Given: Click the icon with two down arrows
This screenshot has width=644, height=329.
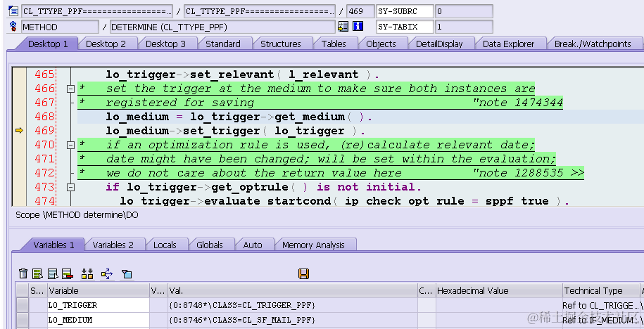Looking at the screenshot, I should (87, 273).
